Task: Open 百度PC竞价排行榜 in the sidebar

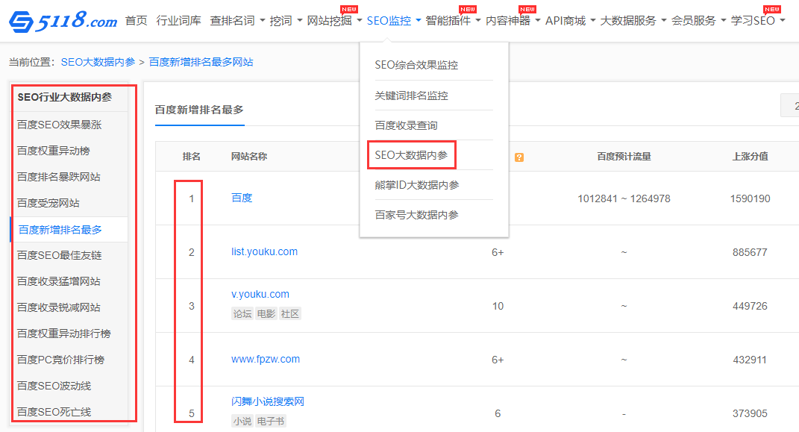Action: (61, 360)
